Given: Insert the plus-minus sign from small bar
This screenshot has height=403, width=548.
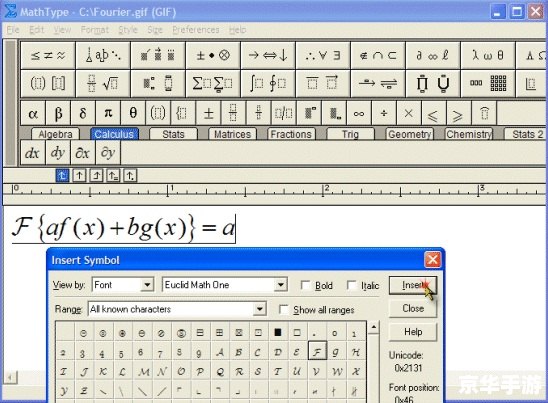Looking at the screenshot, I should pos(209,113).
